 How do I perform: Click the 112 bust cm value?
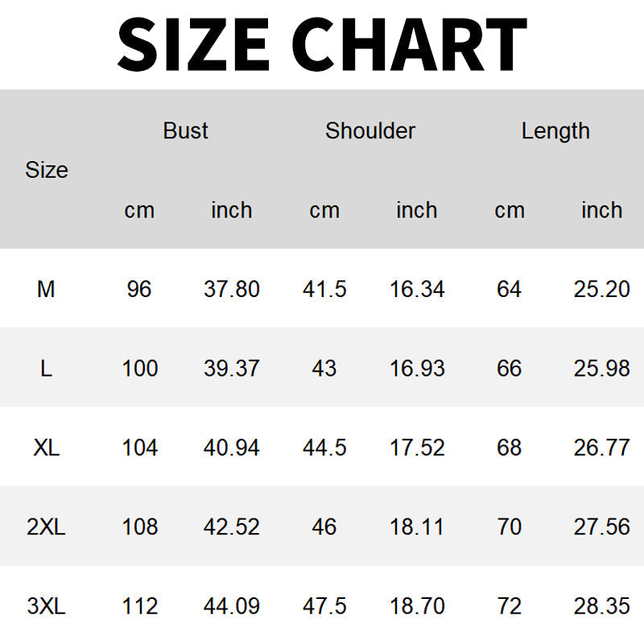click(x=139, y=606)
